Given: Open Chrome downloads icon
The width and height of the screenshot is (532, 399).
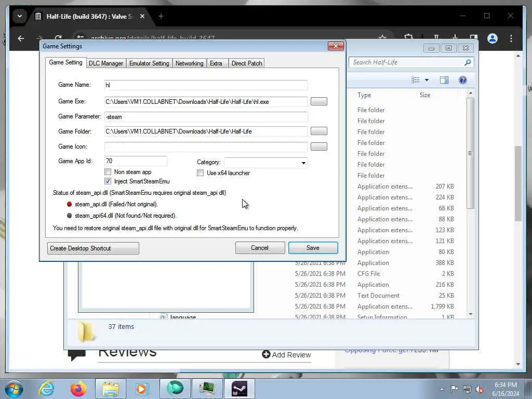Looking at the screenshot, I should [x=455, y=37].
